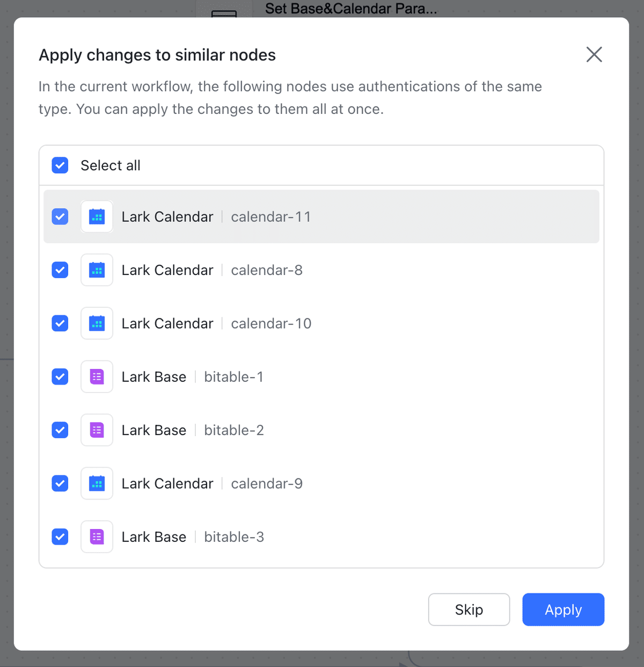644x667 pixels.
Task: Click 'Lark Base' name in bitable-3 row
Action: pos(154,537)
